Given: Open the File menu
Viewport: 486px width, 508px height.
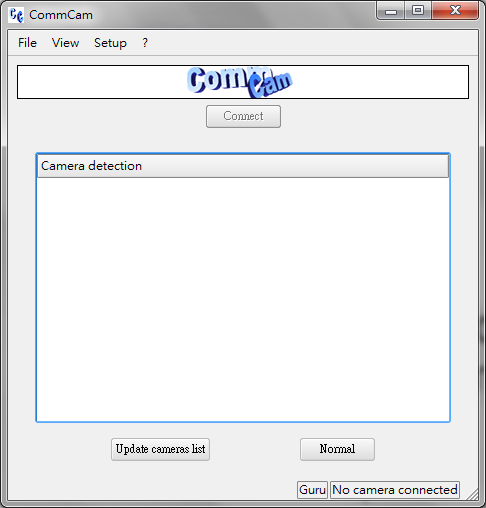Looking at the screenshot, I should [x=27, y=43].
